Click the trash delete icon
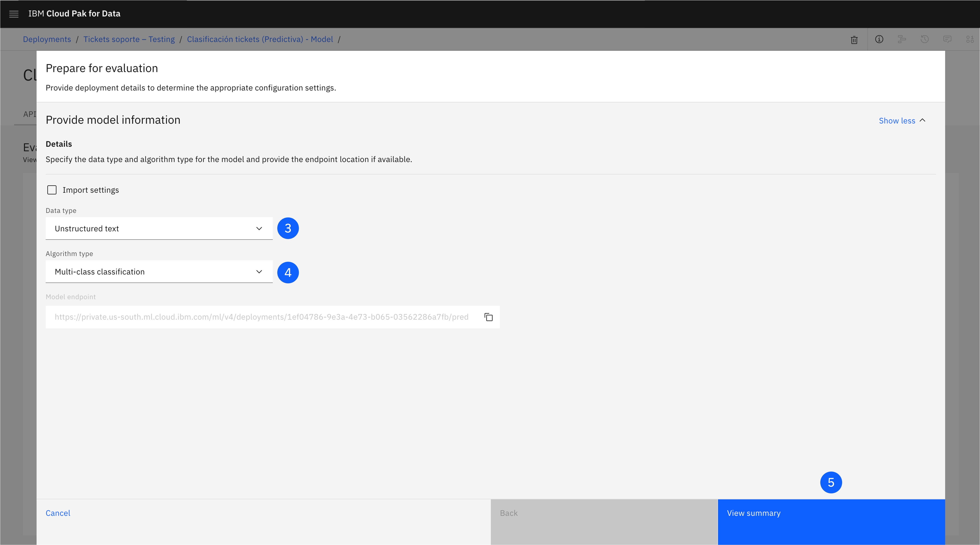The width and height of the screenshot is (980, 545). pos(854,40)
